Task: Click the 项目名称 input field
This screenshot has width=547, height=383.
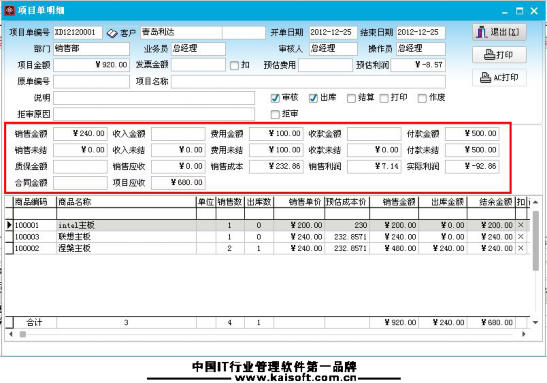Action: (308, 82)
